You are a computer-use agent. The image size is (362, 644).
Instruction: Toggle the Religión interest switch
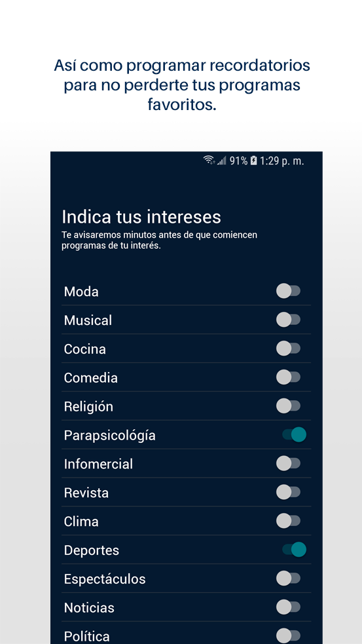pos(288,406)
